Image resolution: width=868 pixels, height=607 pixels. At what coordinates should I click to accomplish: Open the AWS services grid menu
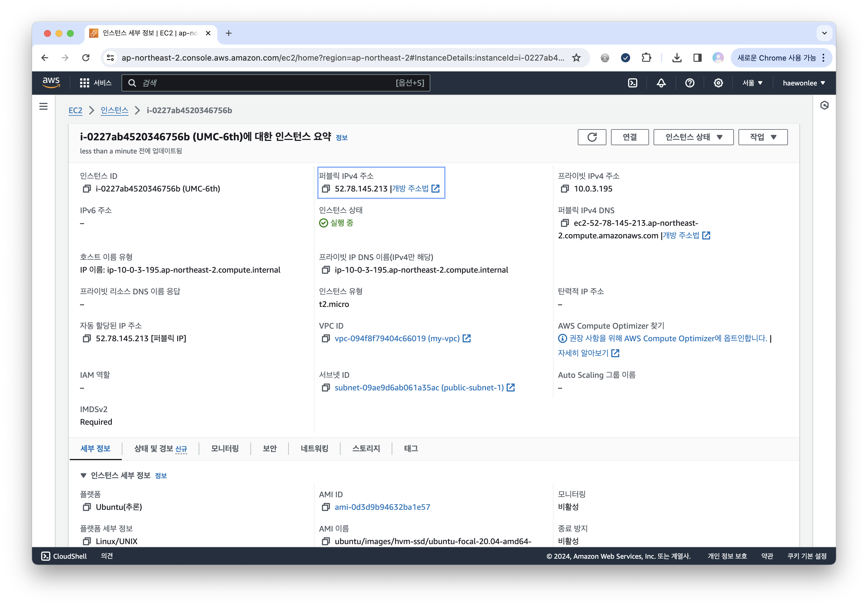pos(84,83)
